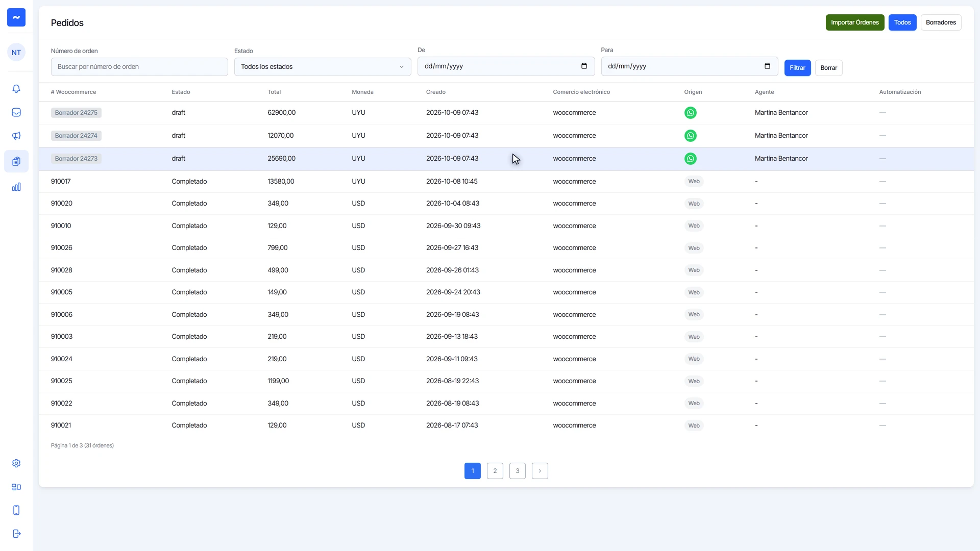Click the Filtrar button

tap(797, 68)
